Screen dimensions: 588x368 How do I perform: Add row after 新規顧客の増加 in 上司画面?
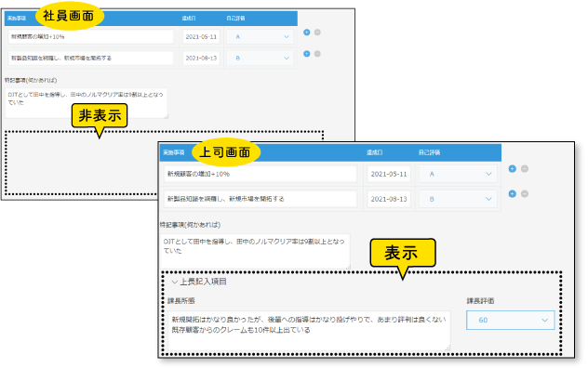513,168
